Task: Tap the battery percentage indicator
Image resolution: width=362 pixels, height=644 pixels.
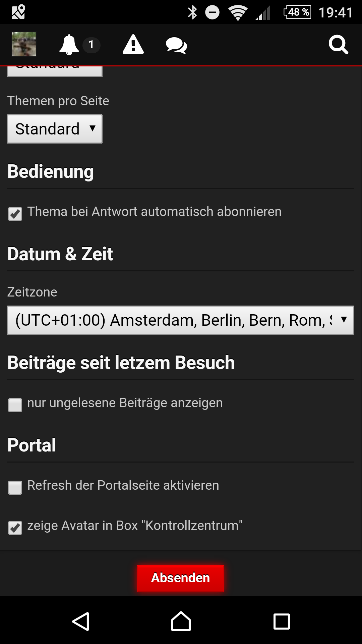Action: (297, 12)
